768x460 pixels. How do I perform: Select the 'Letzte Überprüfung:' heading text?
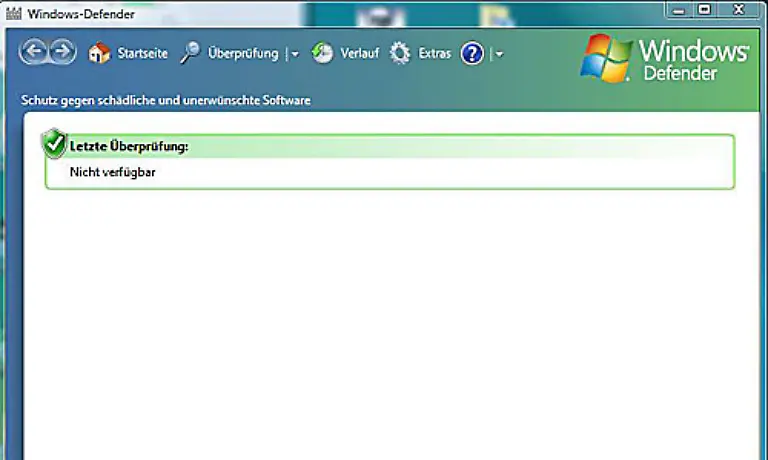tap(129, 146)
